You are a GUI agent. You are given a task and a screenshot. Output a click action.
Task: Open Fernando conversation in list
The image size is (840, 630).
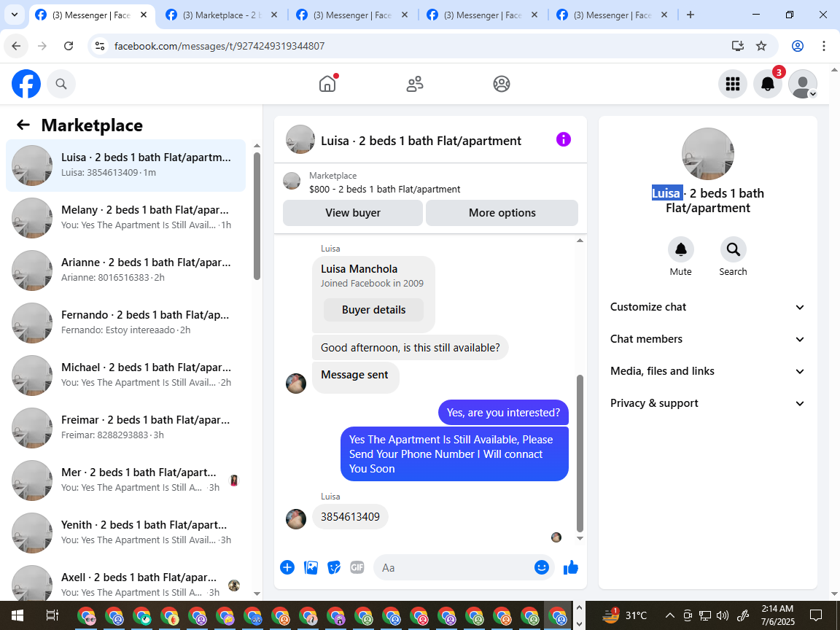coord(126,322)
